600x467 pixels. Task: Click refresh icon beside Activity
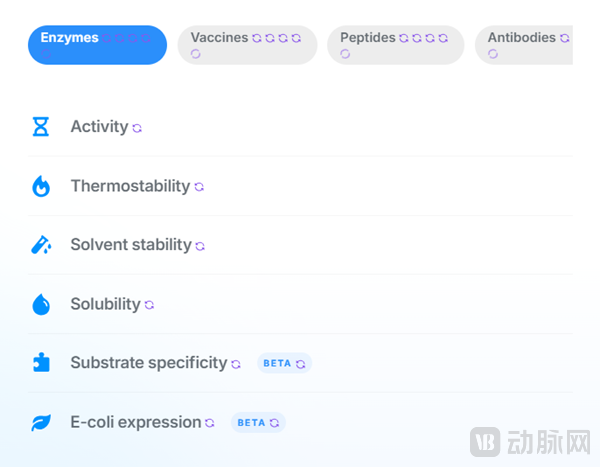click(137, 128)
